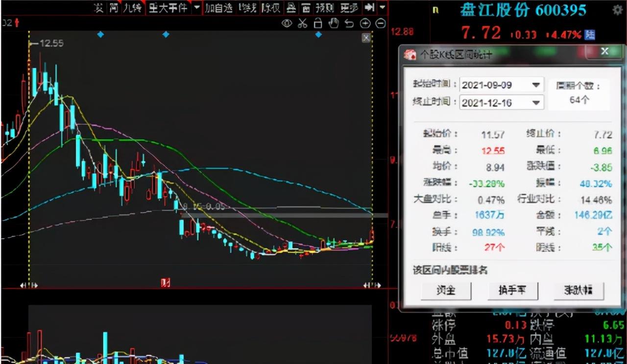Click the 换手率 ranking button
This screenshot has height=364, width=627.
tap(512, 291)
